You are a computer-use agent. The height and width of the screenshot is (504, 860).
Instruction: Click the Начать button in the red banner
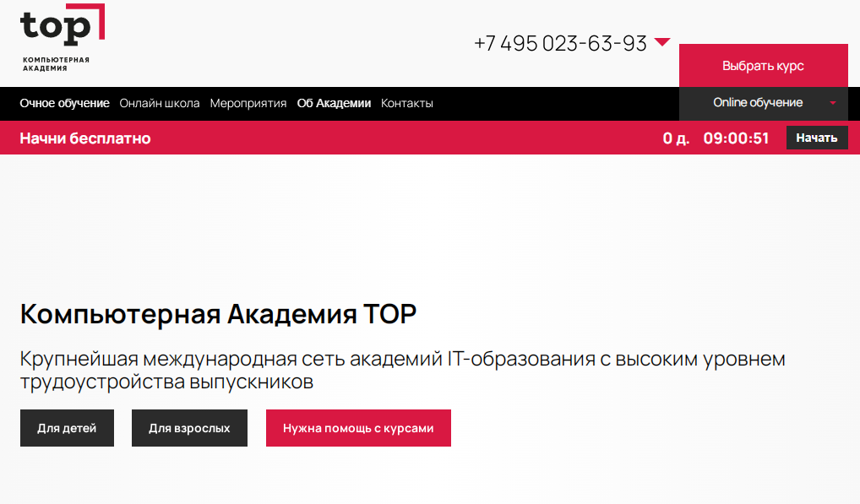point(817,138)
